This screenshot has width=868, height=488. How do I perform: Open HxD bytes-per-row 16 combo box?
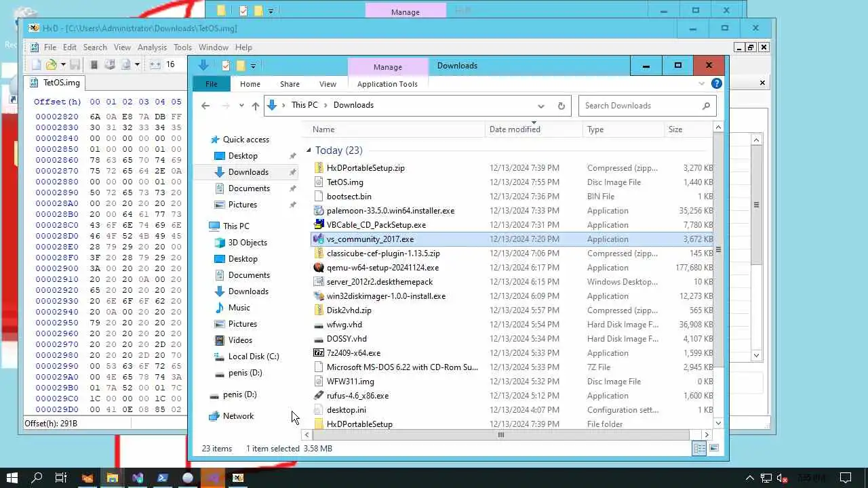[x=172, y=64]
